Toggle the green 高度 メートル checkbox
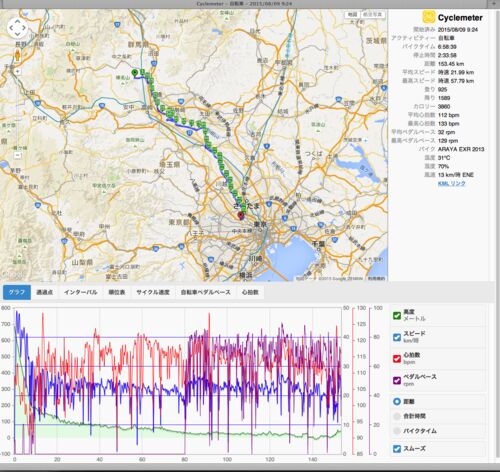The height and width of the screenshot is (472, 500). tap(397, 316)
